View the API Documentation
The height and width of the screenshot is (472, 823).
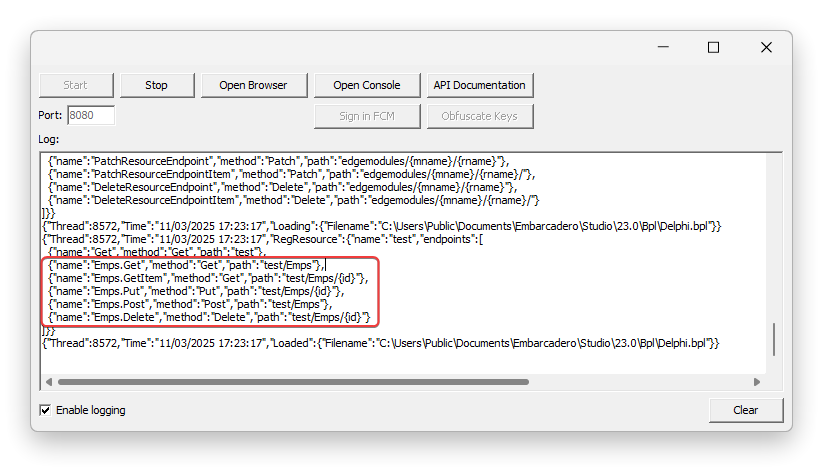(x=480, y=85)
